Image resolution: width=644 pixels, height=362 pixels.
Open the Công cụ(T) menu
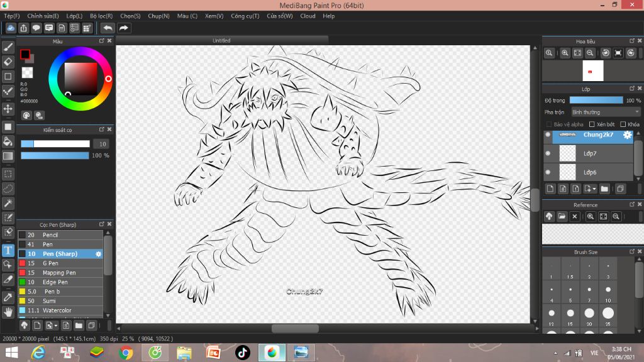245,16
